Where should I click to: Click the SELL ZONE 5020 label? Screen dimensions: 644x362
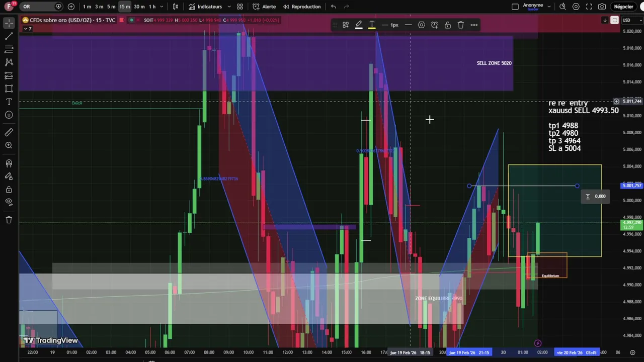pos(494,63)
